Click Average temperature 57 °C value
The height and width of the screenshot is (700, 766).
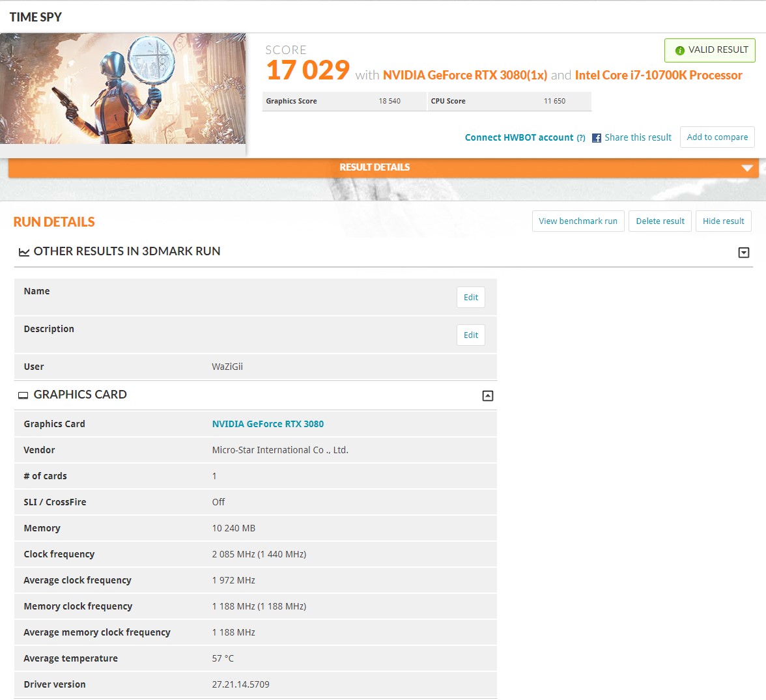(223, 658)
